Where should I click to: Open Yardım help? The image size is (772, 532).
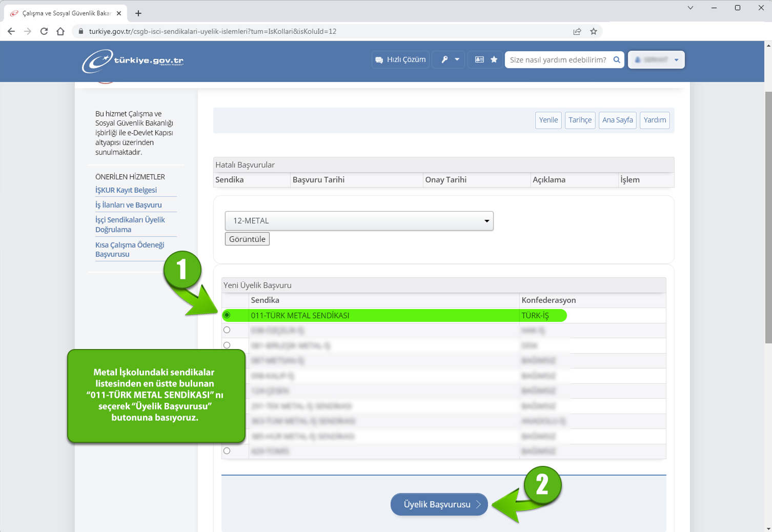(655, 120)
